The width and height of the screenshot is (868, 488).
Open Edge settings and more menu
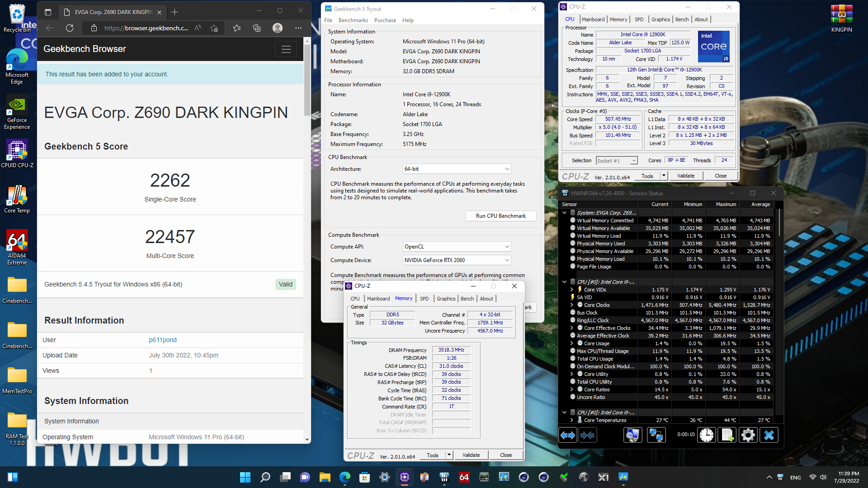298,28
